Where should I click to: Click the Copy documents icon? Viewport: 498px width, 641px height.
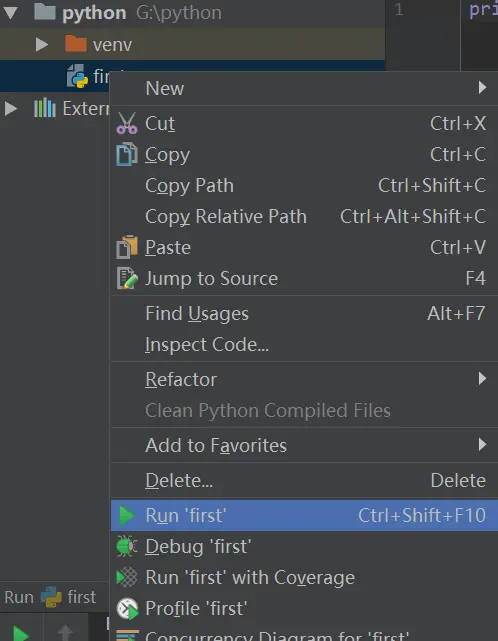click(127, 154)
